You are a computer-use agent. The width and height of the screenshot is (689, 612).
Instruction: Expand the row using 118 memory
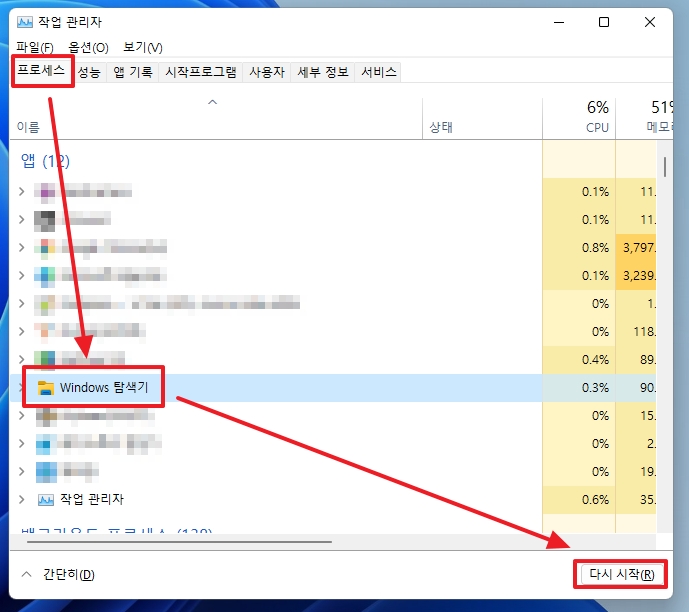click(x=22, y=331)
